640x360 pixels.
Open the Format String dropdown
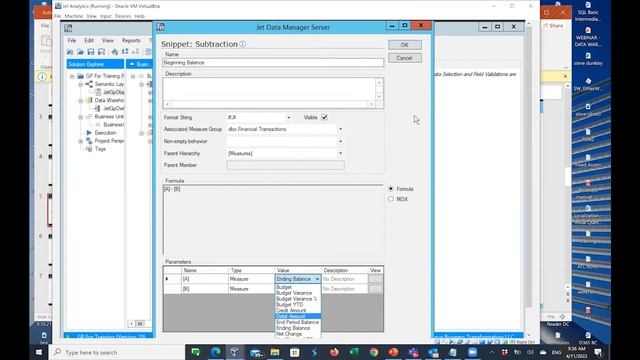289,118
